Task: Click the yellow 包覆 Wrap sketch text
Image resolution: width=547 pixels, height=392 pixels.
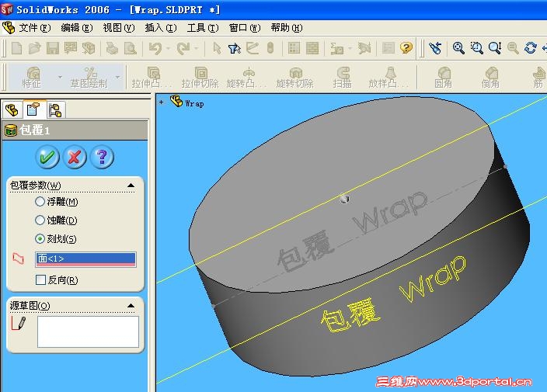Action: [x=393, y=294]
